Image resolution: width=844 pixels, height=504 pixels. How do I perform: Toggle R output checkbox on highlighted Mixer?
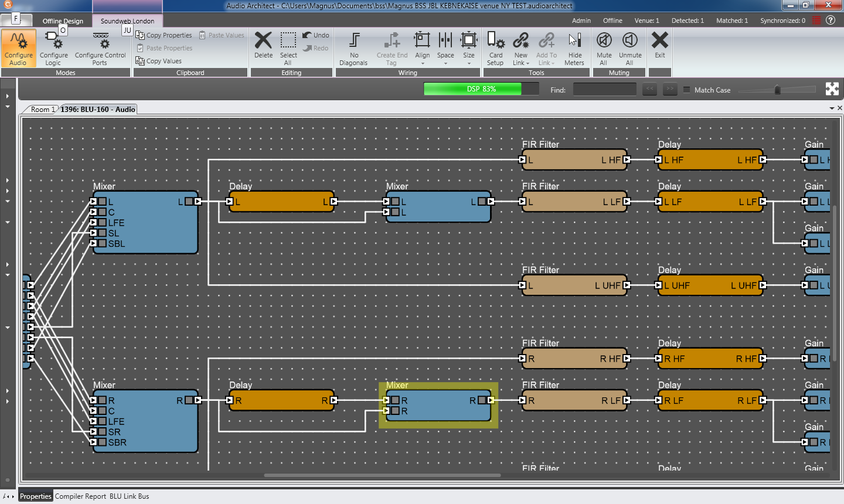(482, 400)
